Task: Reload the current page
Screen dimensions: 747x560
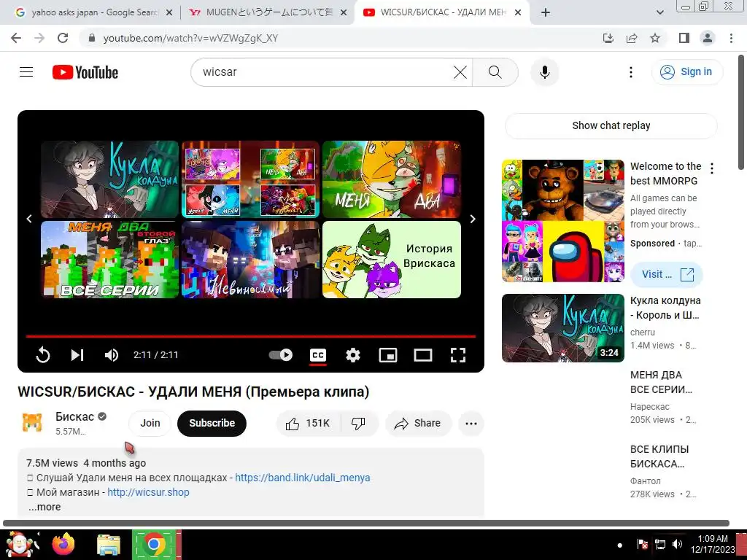Action: pyautogui.click(x=63, y=38)
